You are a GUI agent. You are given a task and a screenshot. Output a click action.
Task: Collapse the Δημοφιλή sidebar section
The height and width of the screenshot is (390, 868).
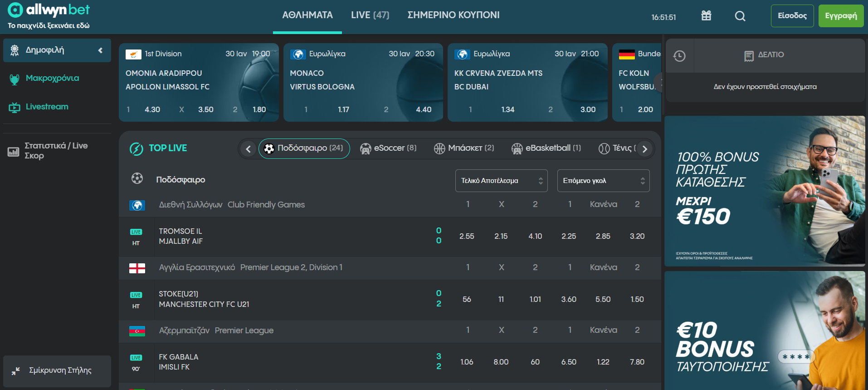[x=100, y=50]
